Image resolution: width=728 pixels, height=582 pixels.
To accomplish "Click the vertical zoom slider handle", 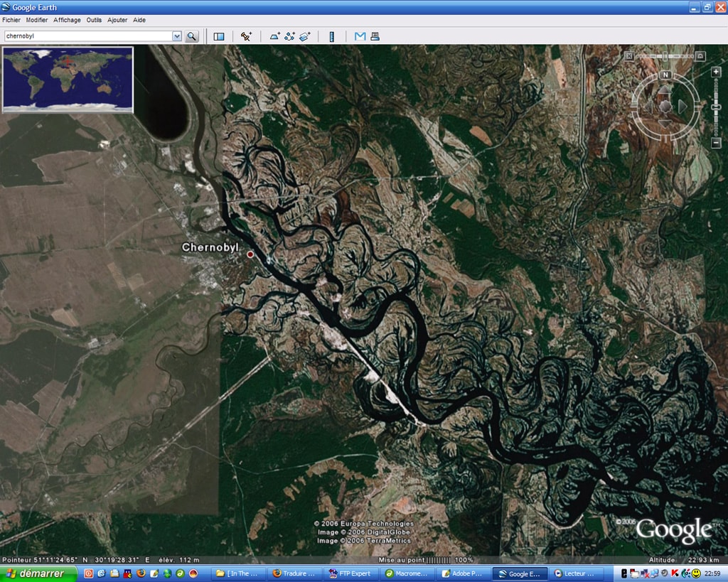I will coord(716,107).
